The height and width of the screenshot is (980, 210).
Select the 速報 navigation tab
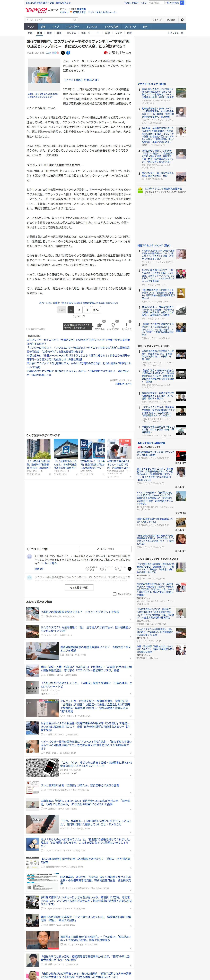[43, 27]
